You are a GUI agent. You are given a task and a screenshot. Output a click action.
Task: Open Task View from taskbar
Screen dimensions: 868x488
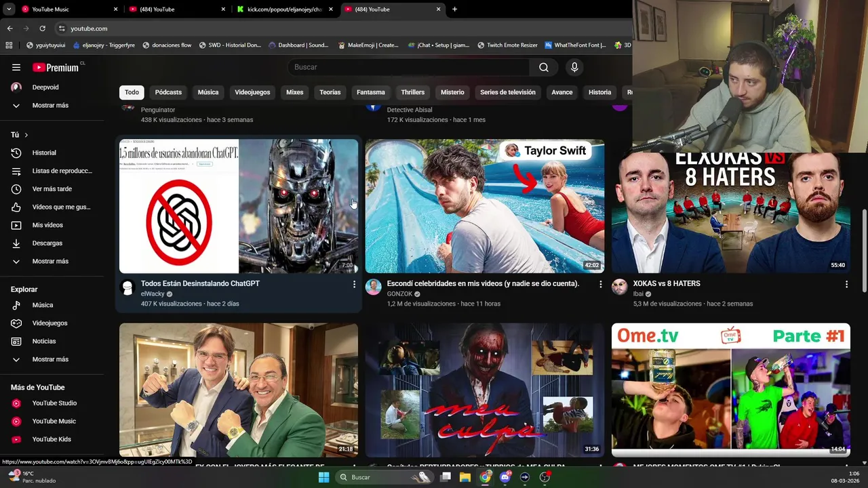pyautogui.click(x=446, y=477)
